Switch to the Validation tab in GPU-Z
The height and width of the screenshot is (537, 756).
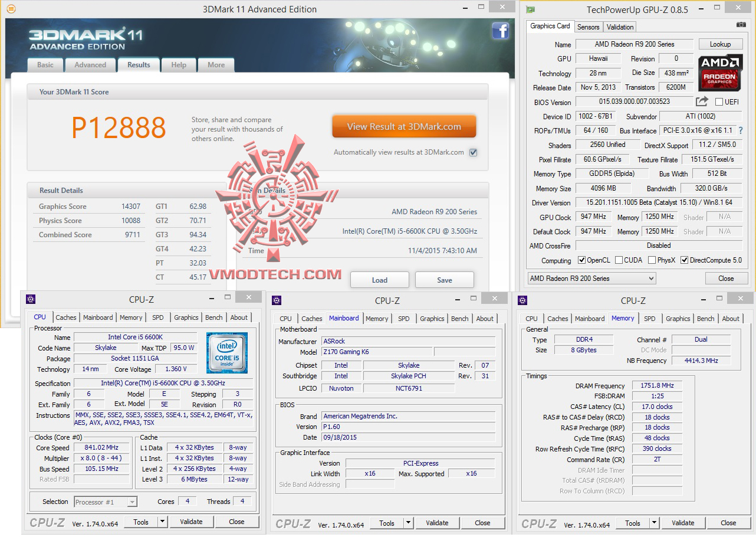coord(620,27)
